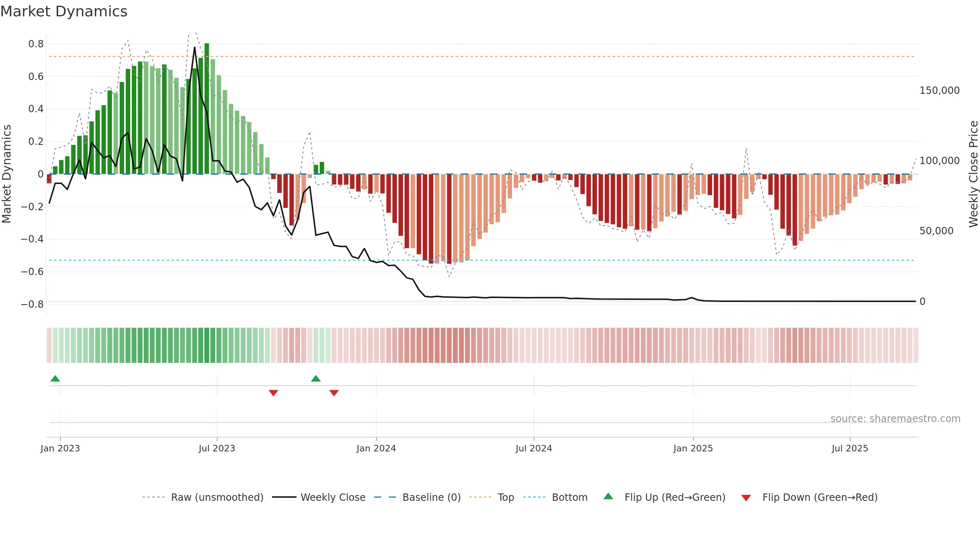
Task: Click the −0.2 left axis tick label
Action: [32, 207]
